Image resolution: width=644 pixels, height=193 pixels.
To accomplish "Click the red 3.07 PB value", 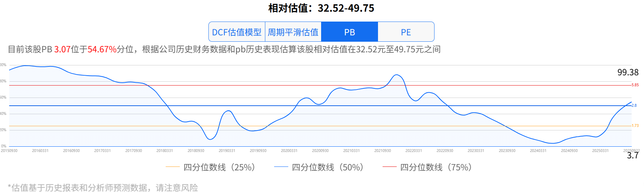I will [62, 49].
